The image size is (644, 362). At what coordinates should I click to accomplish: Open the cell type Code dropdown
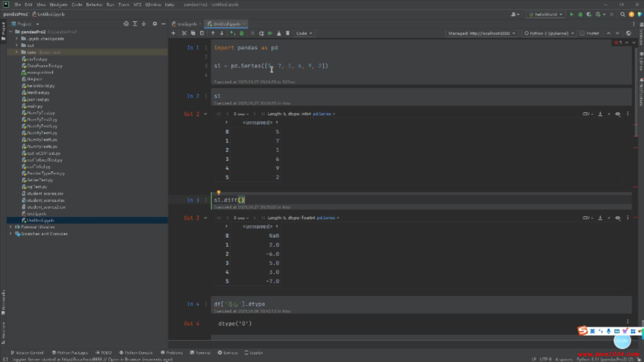304,33
